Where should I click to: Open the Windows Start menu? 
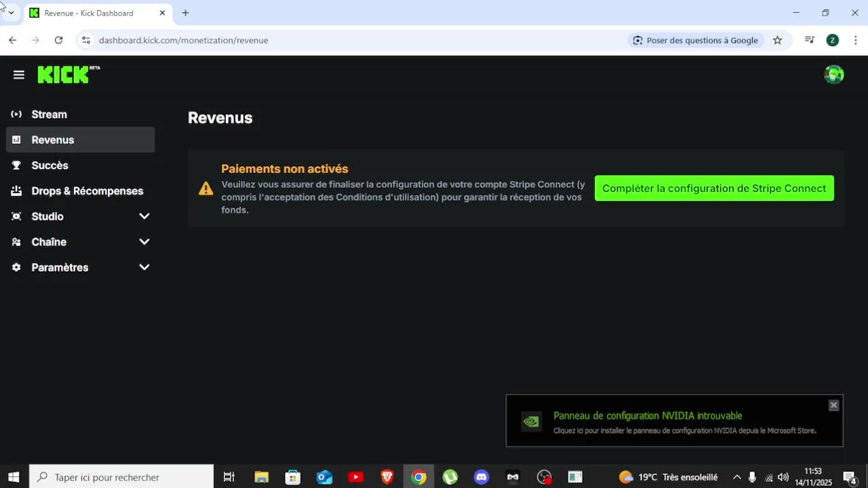tap(14, 477)
